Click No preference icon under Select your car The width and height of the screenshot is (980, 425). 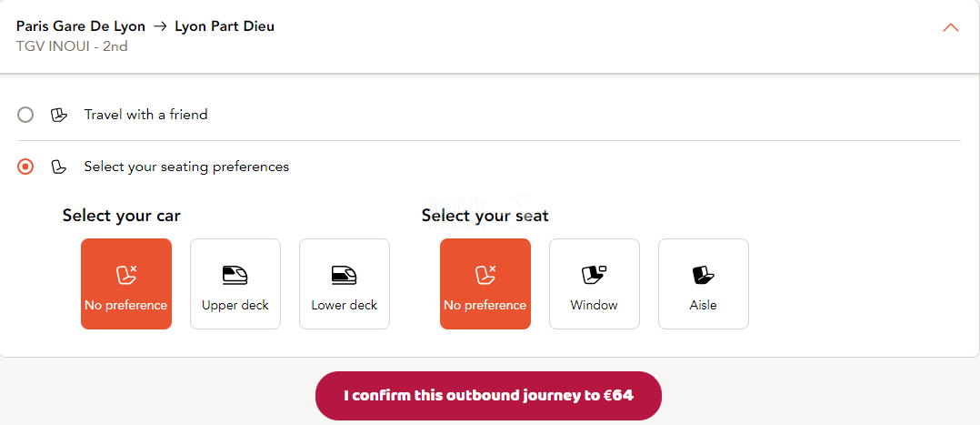click(x=125, y=275)
